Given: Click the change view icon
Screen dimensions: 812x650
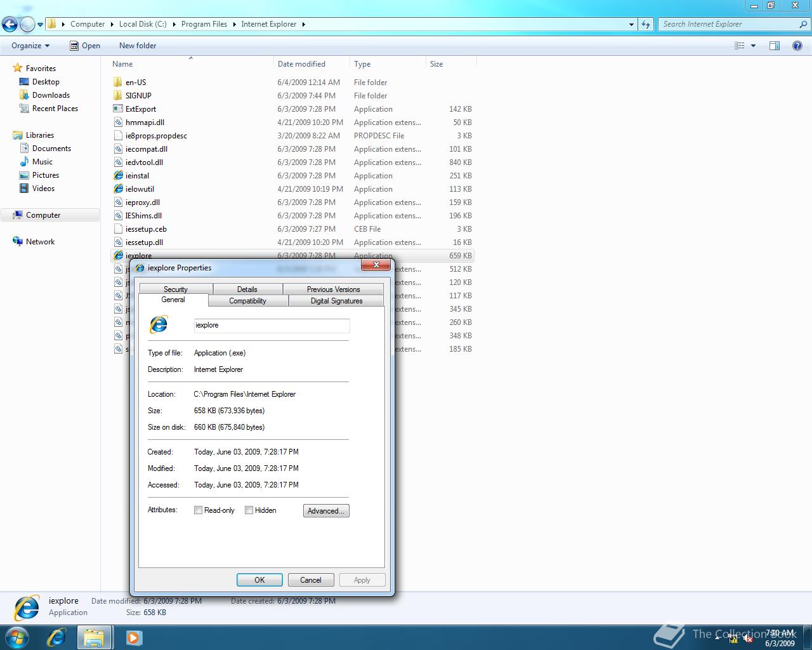Looking at the screenshot, I should click(x=739, y=46).
